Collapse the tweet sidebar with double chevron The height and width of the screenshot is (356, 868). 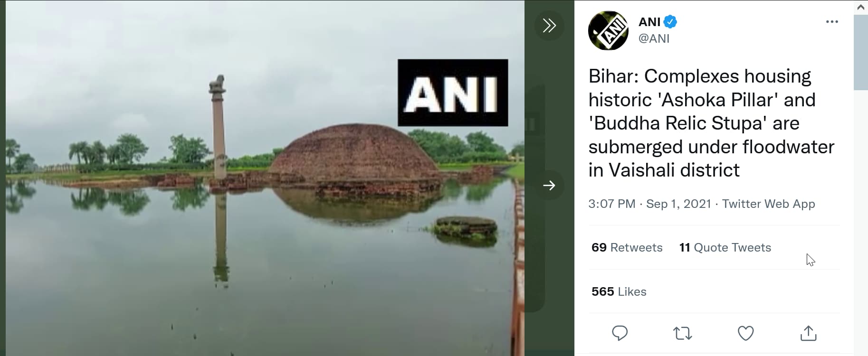549,25
